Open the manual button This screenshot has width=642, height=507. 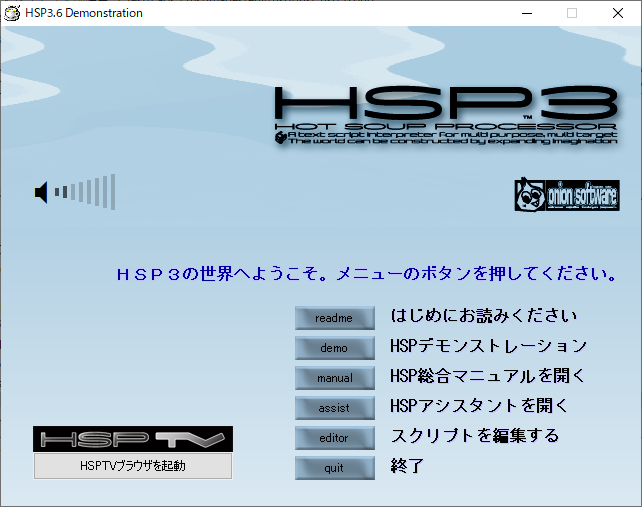tap(334, 378)
